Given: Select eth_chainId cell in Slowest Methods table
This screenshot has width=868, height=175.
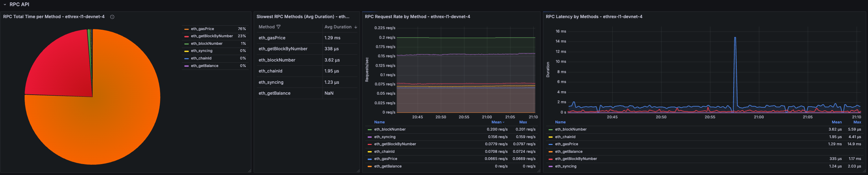Looking at the screenshot, I should click(289, 71).
